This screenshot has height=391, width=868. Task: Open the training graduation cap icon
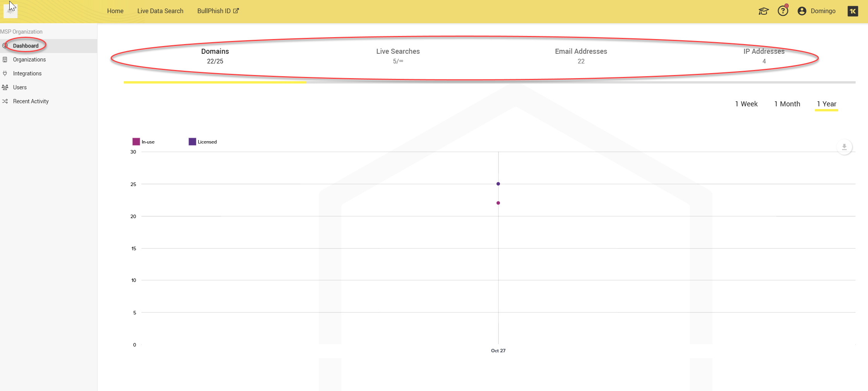coord(763,11)
